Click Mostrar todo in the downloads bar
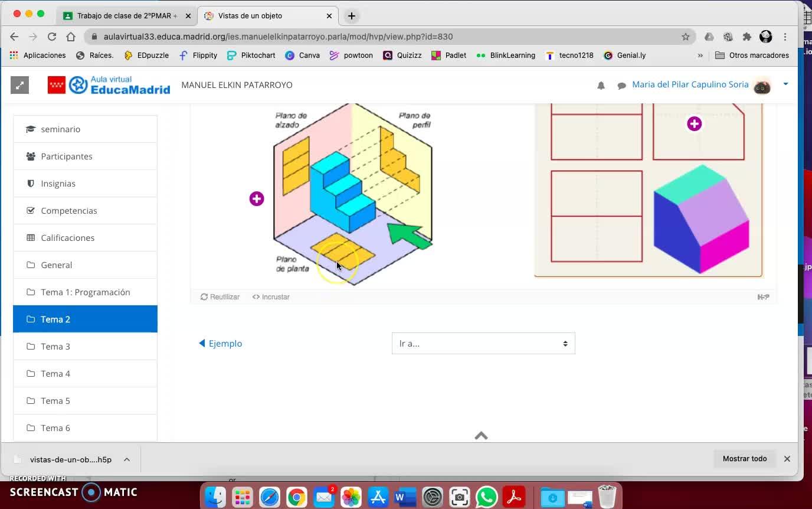The height and width of the screenshot is (509, 812). coord(745,459)
